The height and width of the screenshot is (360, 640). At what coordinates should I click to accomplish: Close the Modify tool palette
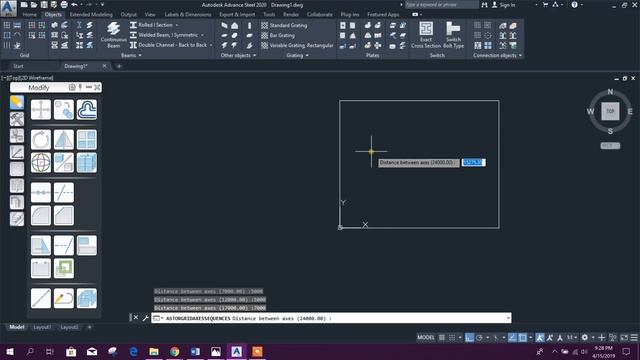(97, 87)
